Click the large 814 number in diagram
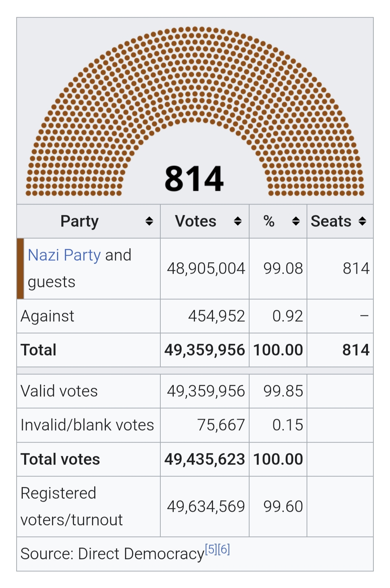 (x=194, y=179)
